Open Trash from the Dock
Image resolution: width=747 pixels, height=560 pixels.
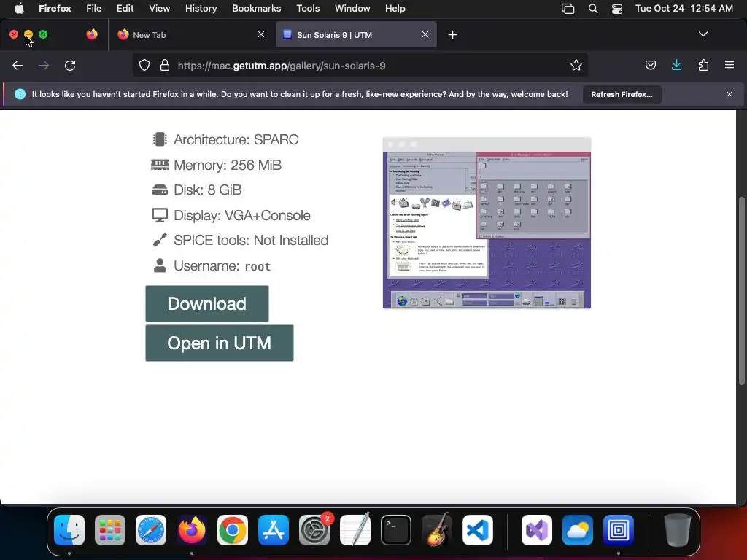[678, 530]
